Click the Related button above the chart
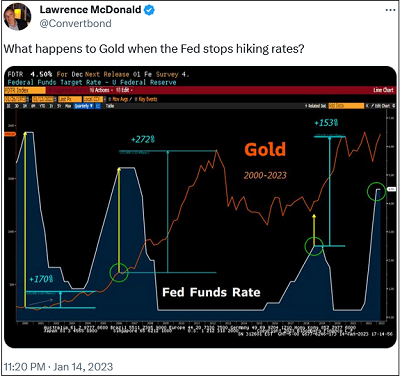This screenshot has height=376, width=400. [315, 106]
